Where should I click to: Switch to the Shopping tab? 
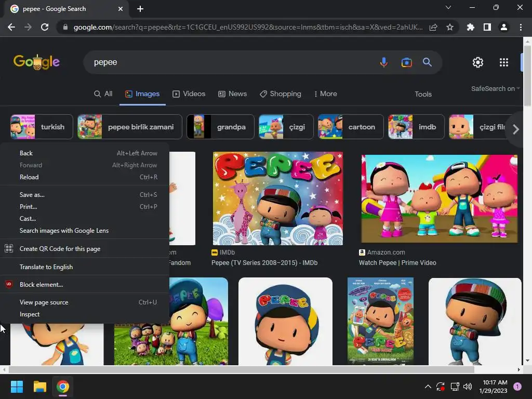click(x=280, y=94)
